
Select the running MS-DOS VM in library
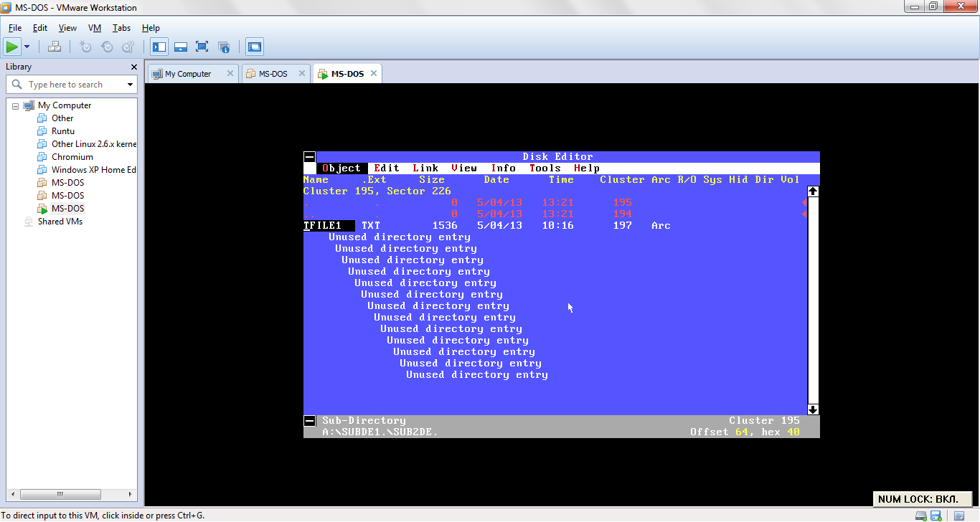tap(67, 209)
